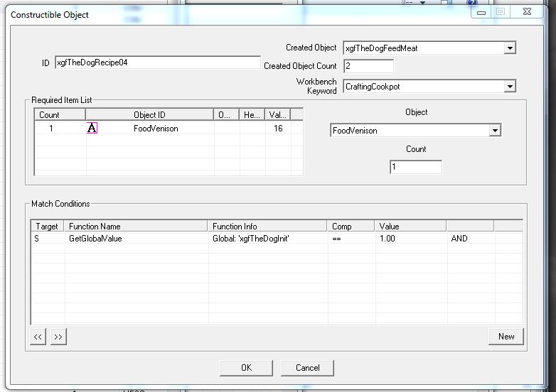Click the Target column header
556x392 pixels.
click(x=47, y=226)
